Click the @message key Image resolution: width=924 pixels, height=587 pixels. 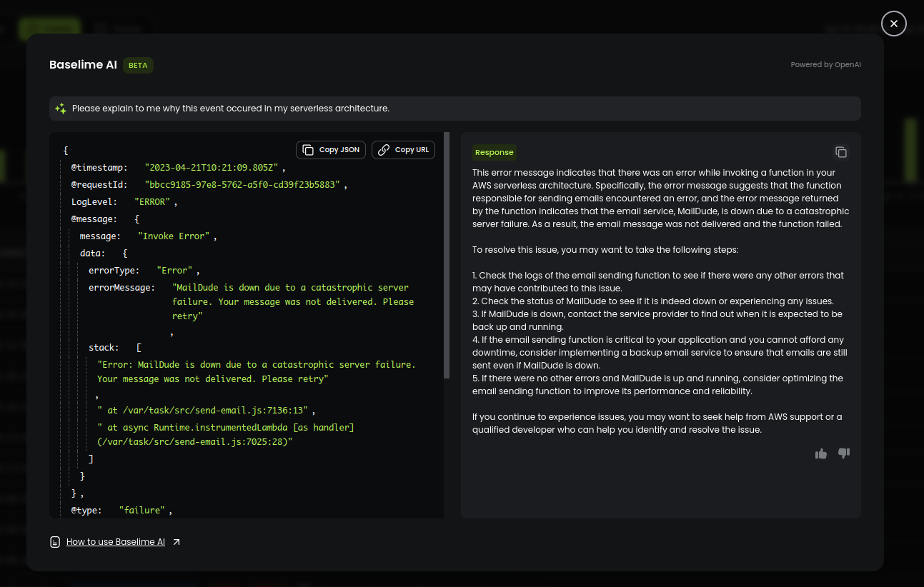[94, 219]
